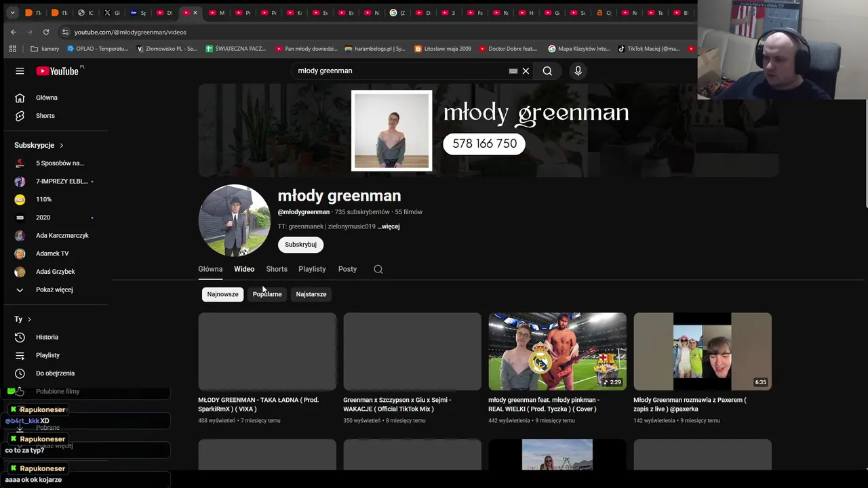The image size is (868, 488).
Task: Click the channel avatar with umbrella
Action: (234, 220)
